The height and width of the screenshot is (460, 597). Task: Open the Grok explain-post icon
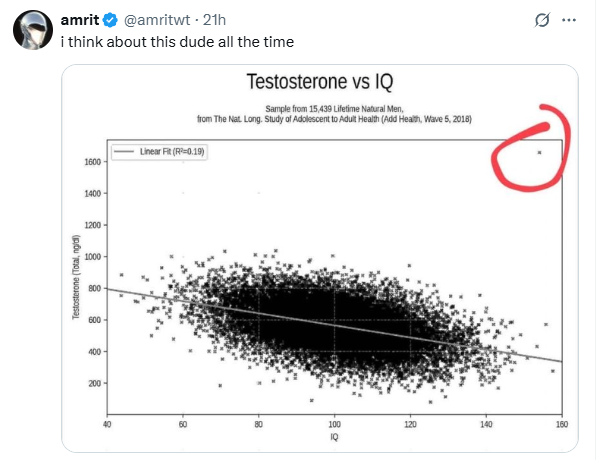(x=542, y=20)
